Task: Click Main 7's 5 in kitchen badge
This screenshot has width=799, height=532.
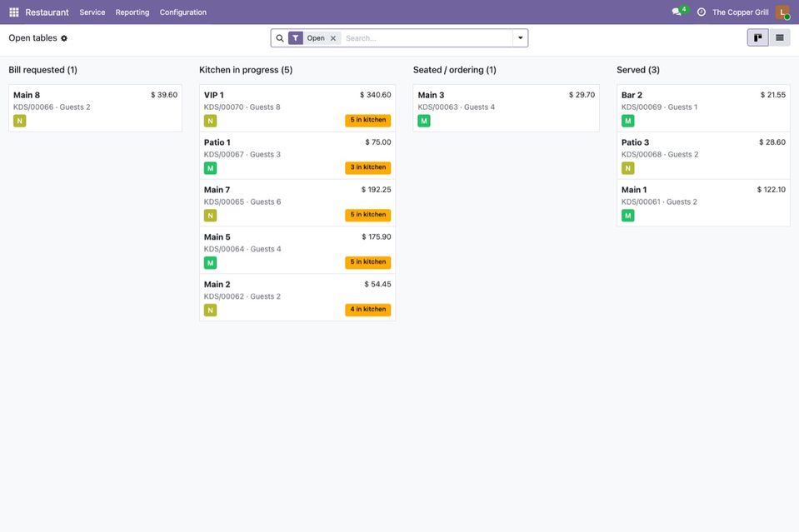Action: (368, 215)
